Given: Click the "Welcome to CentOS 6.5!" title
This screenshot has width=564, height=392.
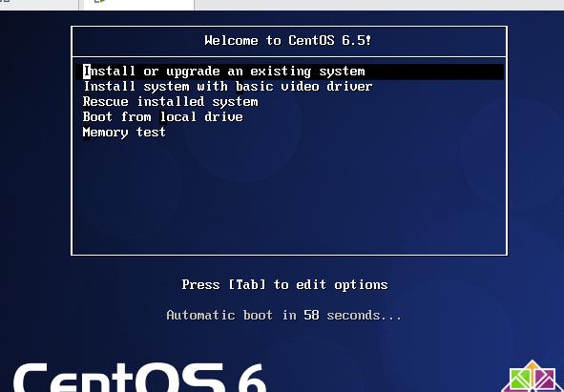Looking at the screenshot, I should 288,40.
